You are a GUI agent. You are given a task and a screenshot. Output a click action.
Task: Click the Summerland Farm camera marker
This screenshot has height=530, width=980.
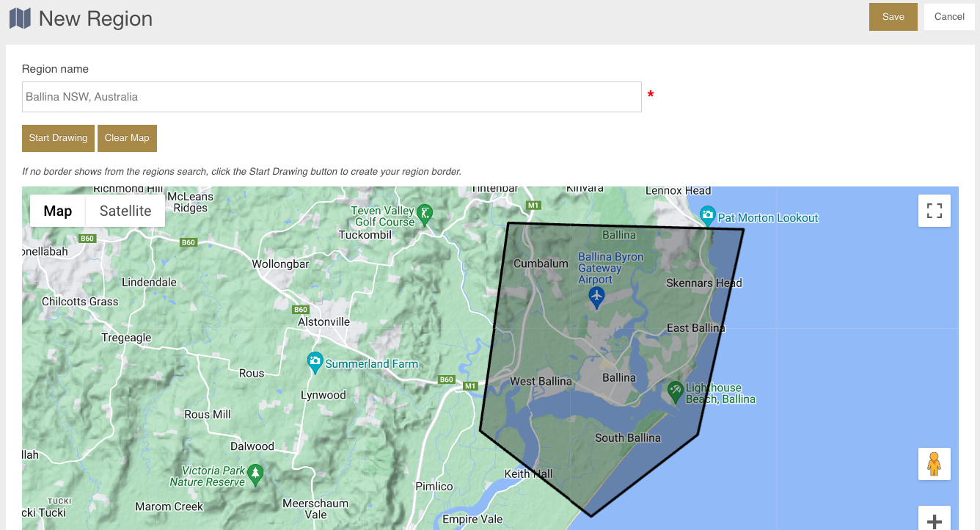pos(315,363)
